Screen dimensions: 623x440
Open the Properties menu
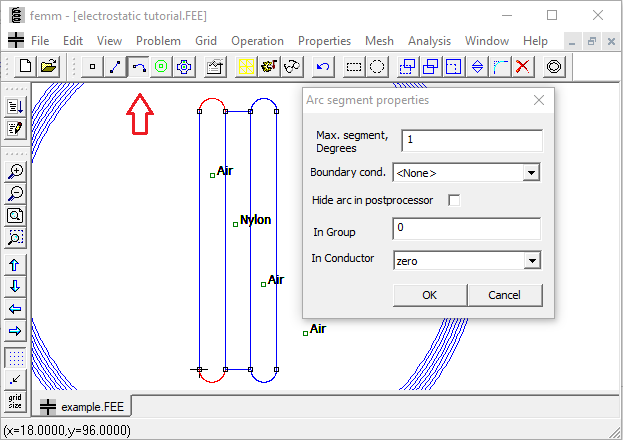coord(324,41)
